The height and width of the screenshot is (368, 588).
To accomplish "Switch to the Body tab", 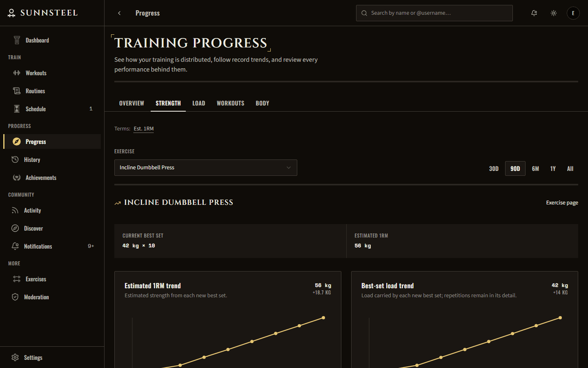I will (263, 103).
